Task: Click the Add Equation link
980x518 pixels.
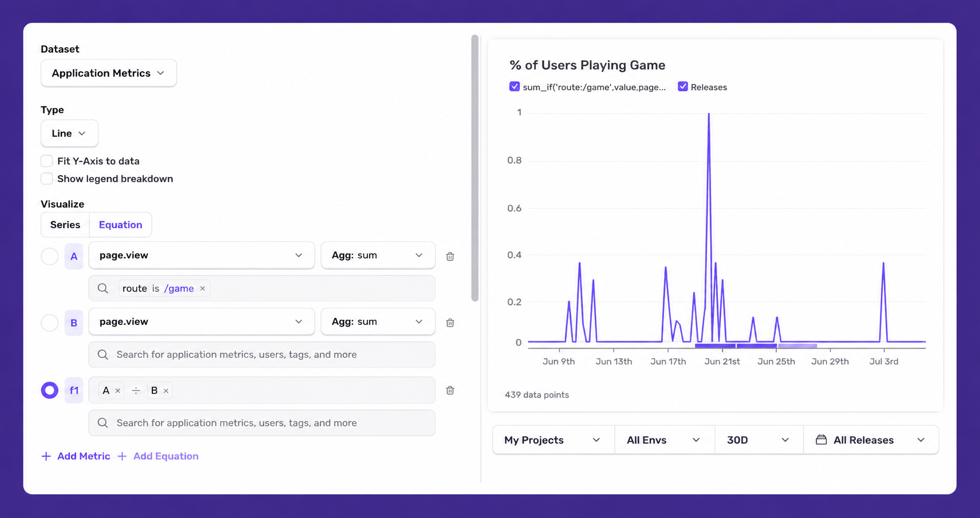Action: pyautogui.click(x=158, y=456)
